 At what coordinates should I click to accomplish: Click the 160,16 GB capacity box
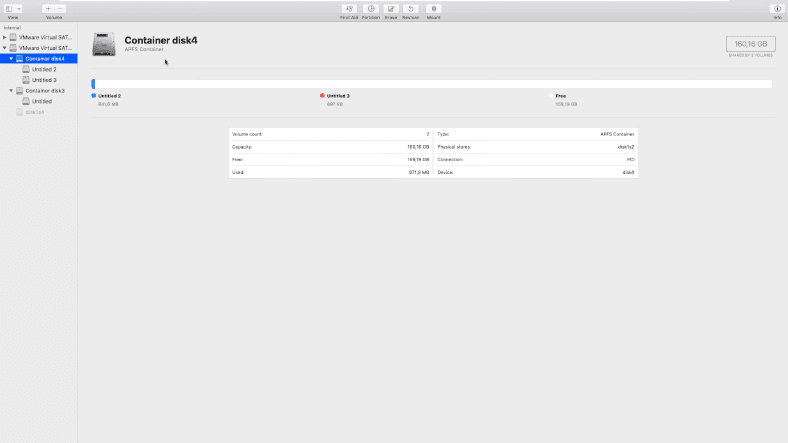tap(750, 44)
